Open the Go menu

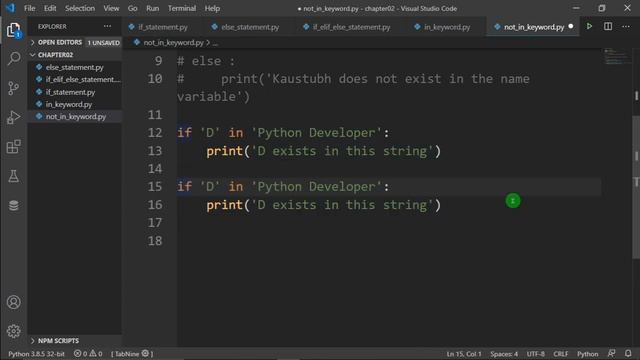pyautogui.click(x=132, y=8)
